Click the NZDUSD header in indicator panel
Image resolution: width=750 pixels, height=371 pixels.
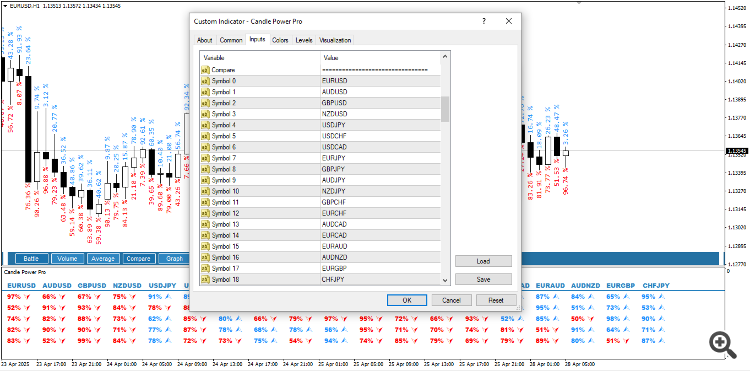[127, 285]
